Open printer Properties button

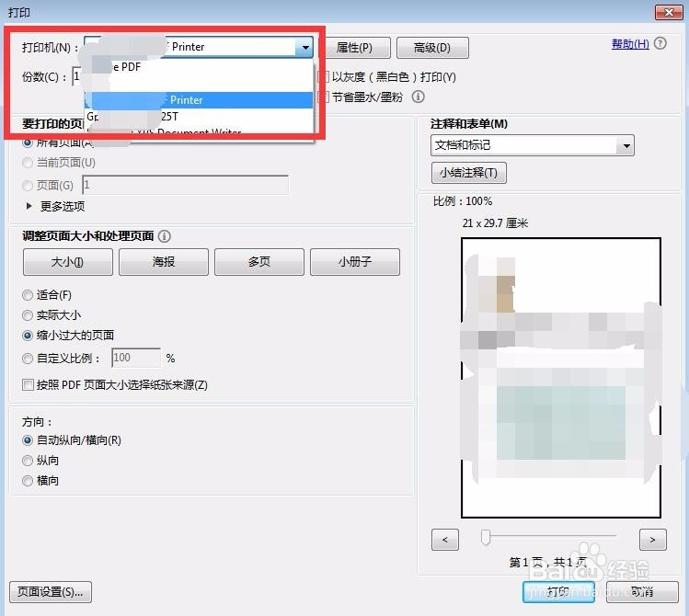coord(354,48)
